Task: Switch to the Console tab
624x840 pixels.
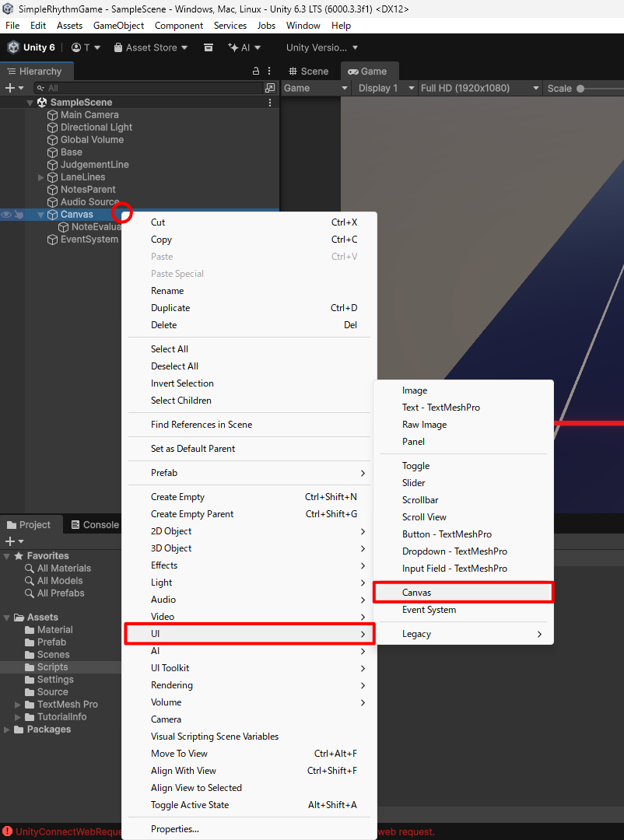Action: [95, 525]
